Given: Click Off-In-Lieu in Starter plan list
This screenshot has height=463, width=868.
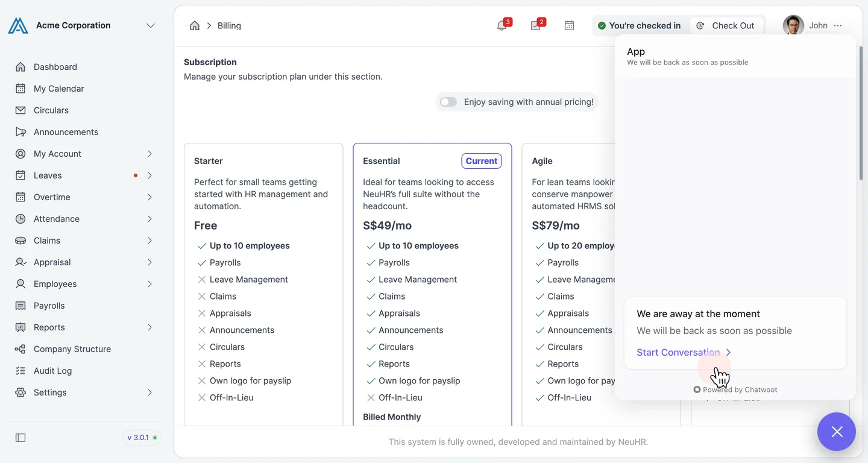Looking at the screenshot, I should pyautogui.click(x=231, y=397).
